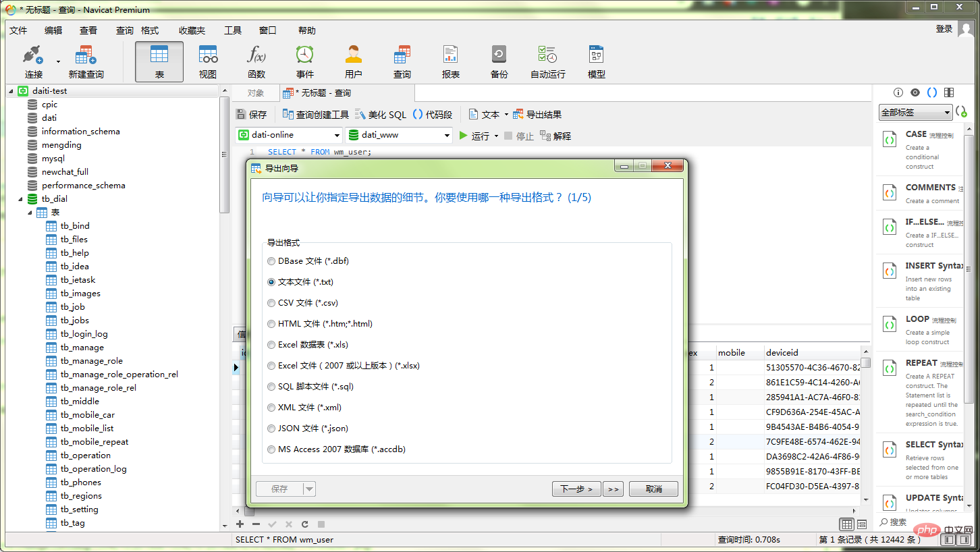The height and width of the screenshot is (552, 980).
Task: Select HTML 文件 (*.htm;*.html) format
Action: tap(320, 324)
